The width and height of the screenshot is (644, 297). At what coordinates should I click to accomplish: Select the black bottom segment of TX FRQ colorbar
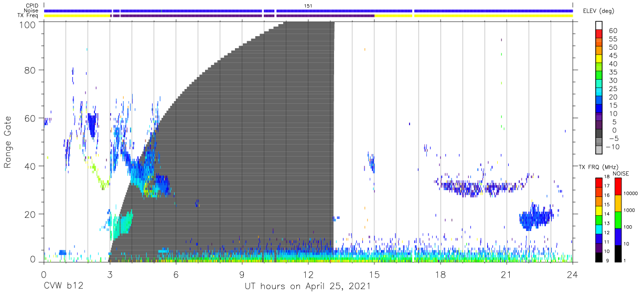[x=599, y=257]
